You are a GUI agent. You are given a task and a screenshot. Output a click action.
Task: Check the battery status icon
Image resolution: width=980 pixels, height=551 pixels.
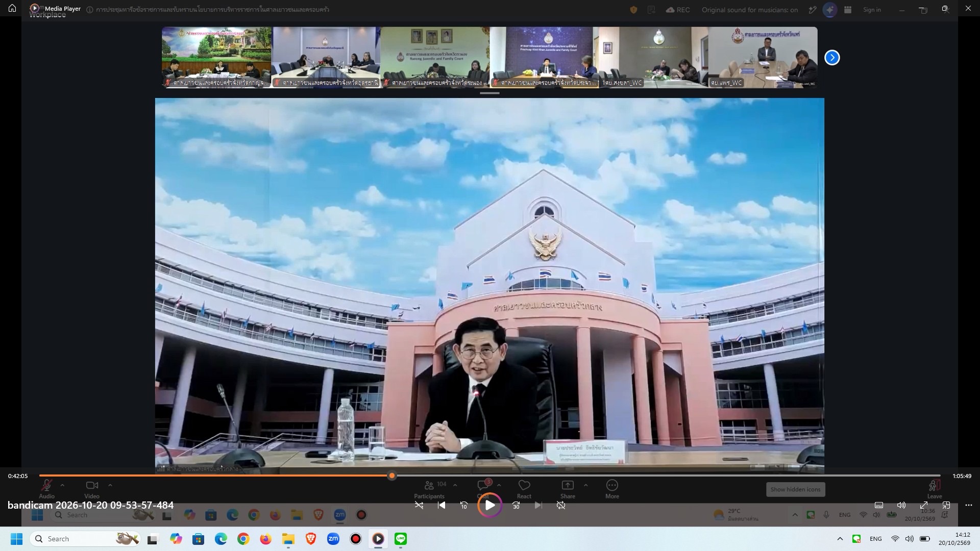[924, 539]
